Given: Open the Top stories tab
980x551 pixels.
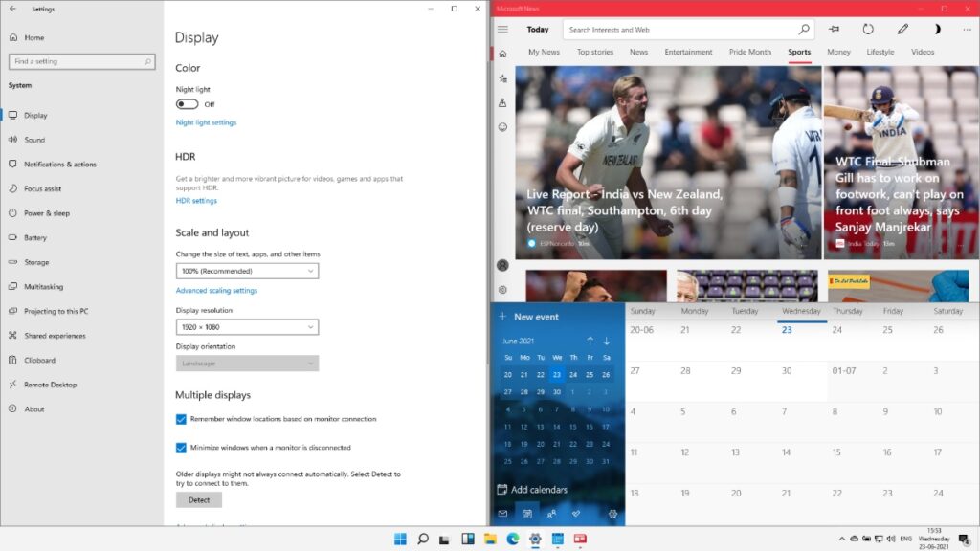Looking at the screenshot, I should (595, 52).
